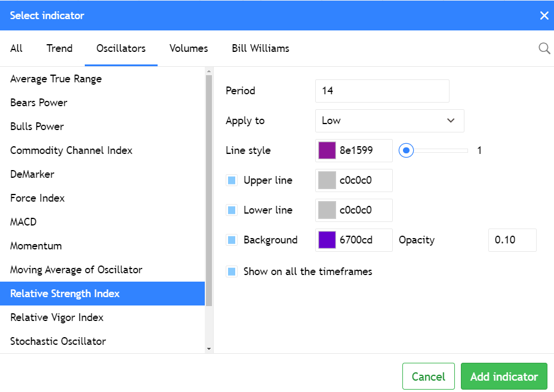
Task: Click the search magnifier icon
Action: 544,48
